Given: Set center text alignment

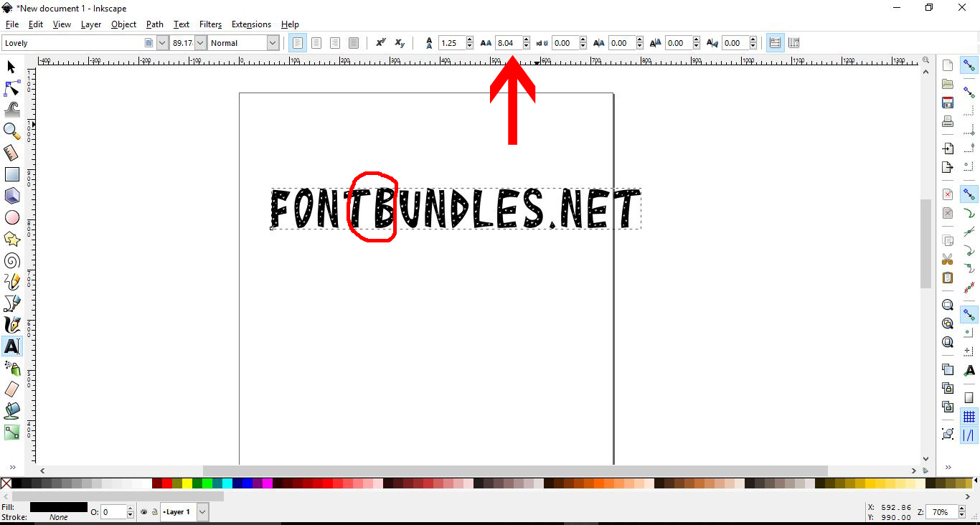Looking at the screenshot, I should 316,43.
